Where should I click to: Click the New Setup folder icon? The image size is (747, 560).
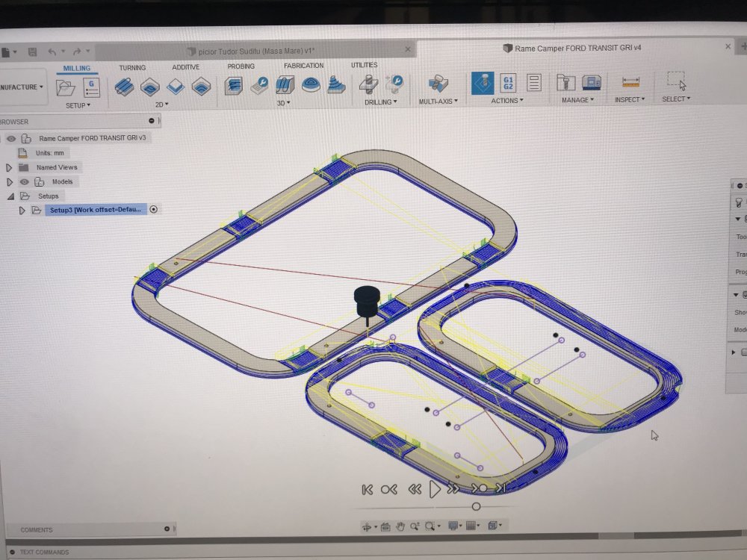pos(66,88)
